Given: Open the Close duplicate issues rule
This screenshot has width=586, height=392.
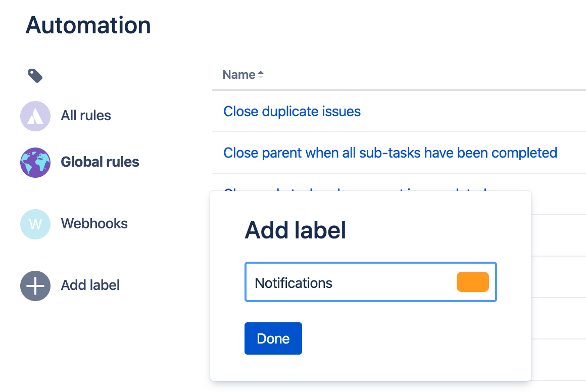Looking at the screenshot, I should pos(292,111).
